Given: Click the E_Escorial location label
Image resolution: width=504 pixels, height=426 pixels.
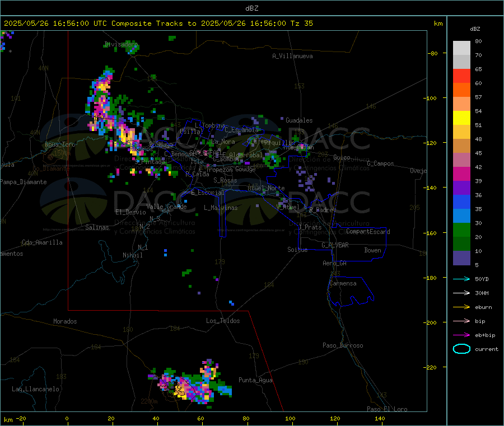Looking at the screenshot, I should 208,193.
